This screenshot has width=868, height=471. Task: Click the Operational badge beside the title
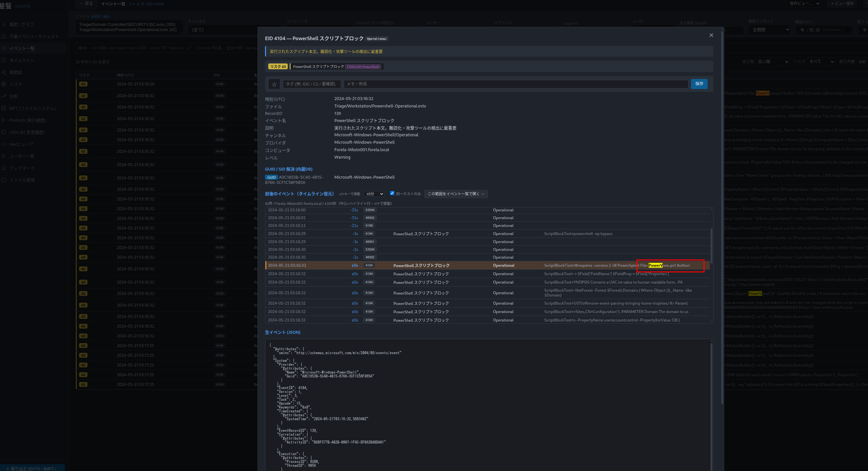point(377,39)
